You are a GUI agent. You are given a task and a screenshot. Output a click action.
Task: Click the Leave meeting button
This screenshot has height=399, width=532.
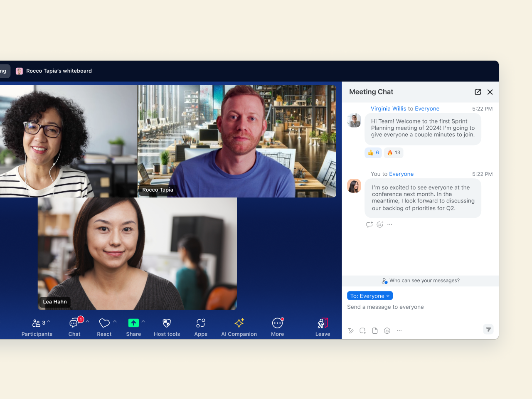pos(323,327)
